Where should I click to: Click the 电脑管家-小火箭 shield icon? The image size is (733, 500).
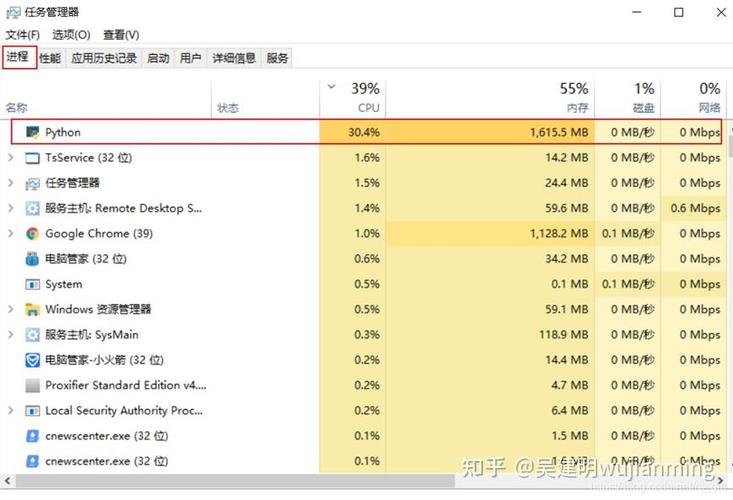point(32,360)
